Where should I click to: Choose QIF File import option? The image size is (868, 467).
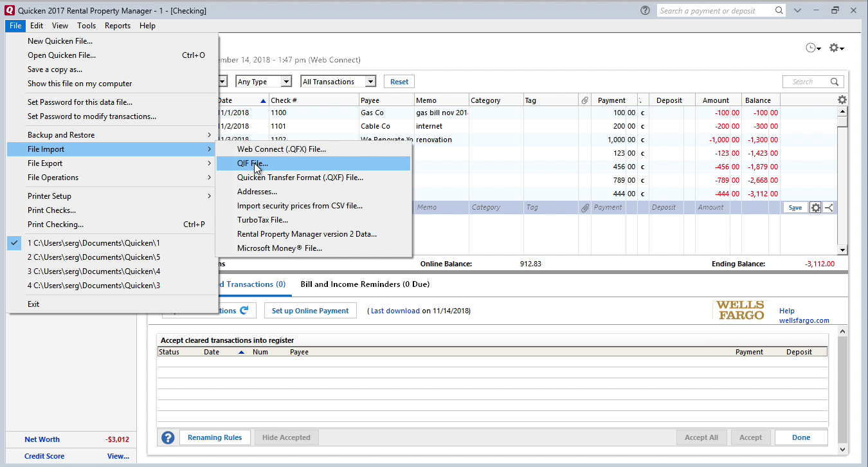coord(314,163)
